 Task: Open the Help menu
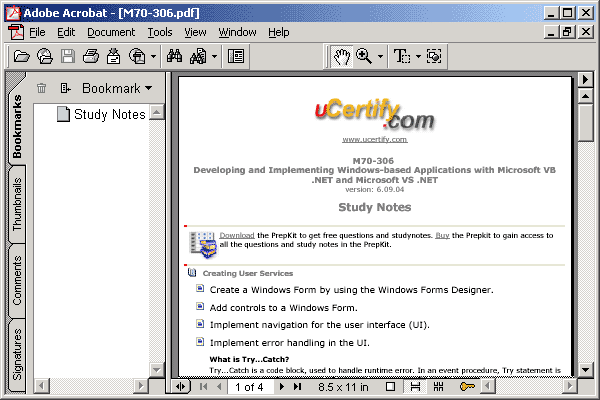click(279, 33)
